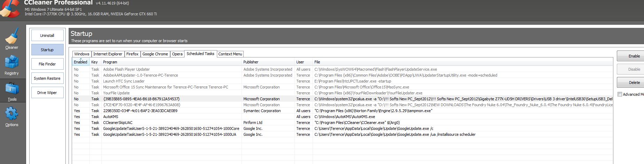Screen dimensions: 644x164
Task: Click the Enable button
Action: tap(630, 56)
